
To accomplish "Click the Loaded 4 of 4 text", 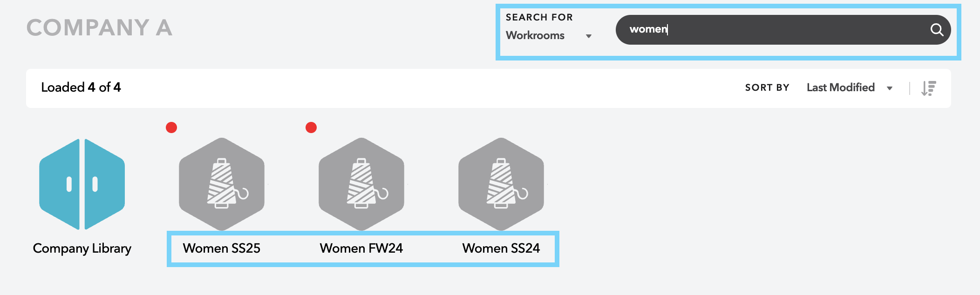I will 80,87.
